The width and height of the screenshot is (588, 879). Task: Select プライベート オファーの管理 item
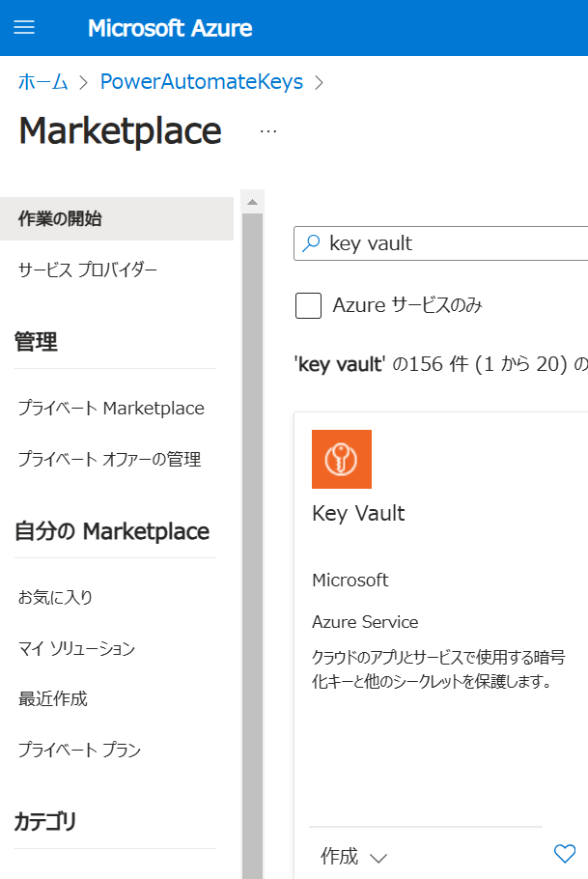pos(117,459)
